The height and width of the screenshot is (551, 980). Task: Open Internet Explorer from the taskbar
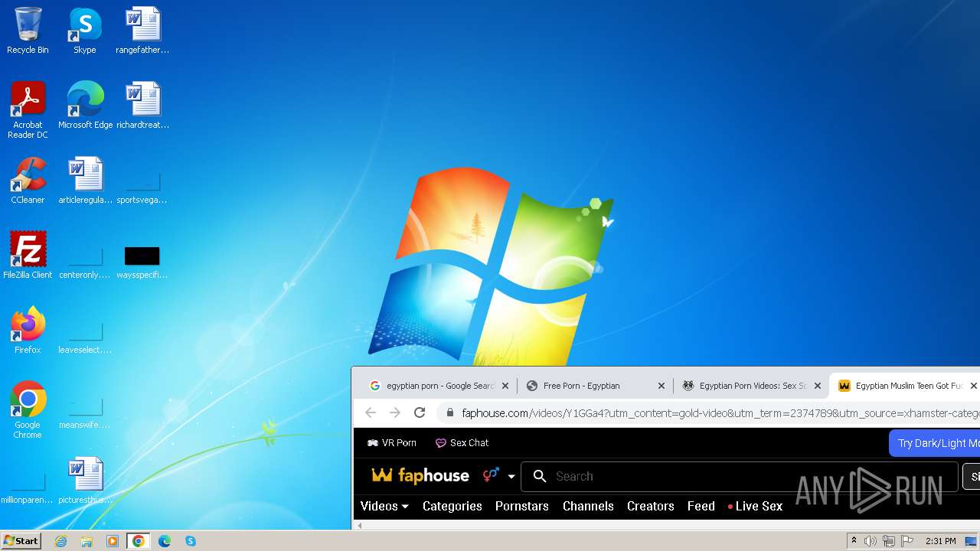click(x=60, y=541)
